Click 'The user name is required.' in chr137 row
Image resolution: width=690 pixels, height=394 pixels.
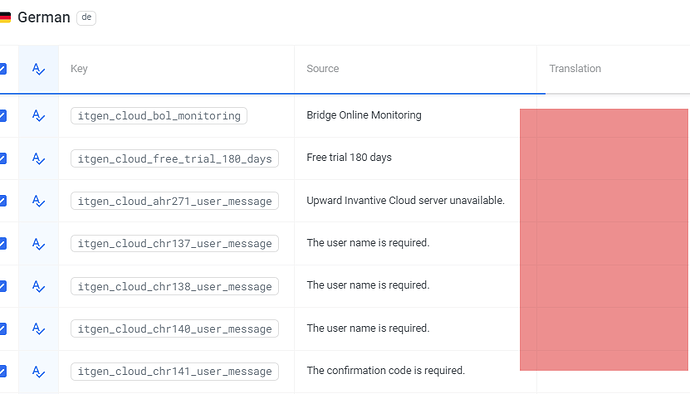coord(368,243)
